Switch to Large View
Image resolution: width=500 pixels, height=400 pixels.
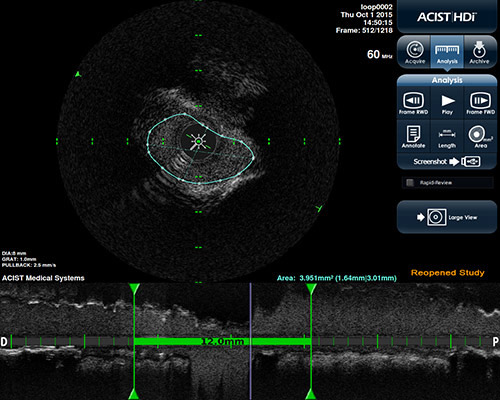point(447,217)
